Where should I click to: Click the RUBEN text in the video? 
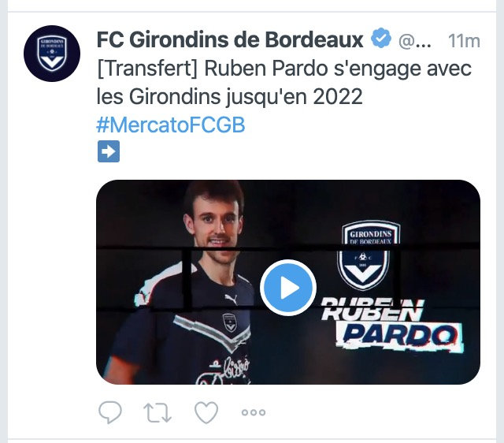[372, 310]
